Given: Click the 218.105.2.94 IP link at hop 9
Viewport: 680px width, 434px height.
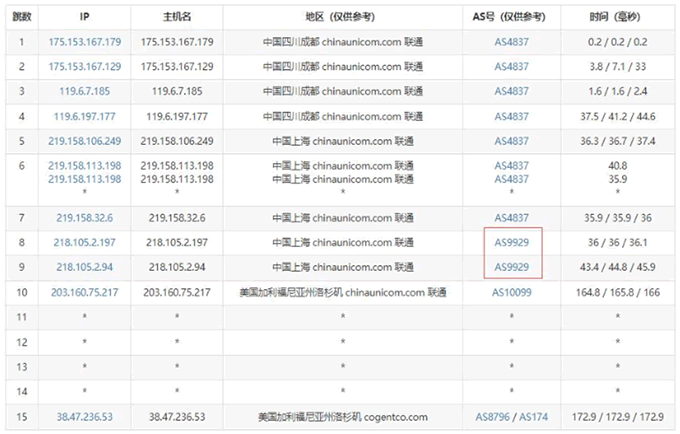Looking at the screenshot, I should [85, 267].
